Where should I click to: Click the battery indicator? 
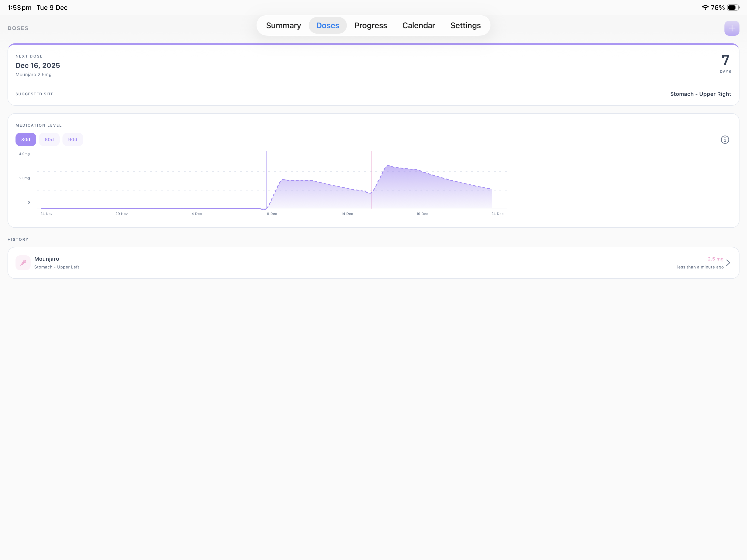point(733,7)
